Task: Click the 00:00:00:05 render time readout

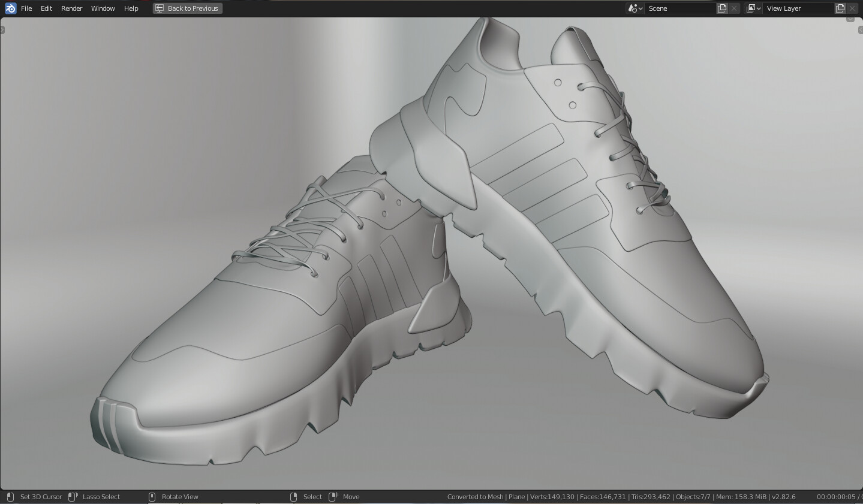Action: click(x=836, y=497)
